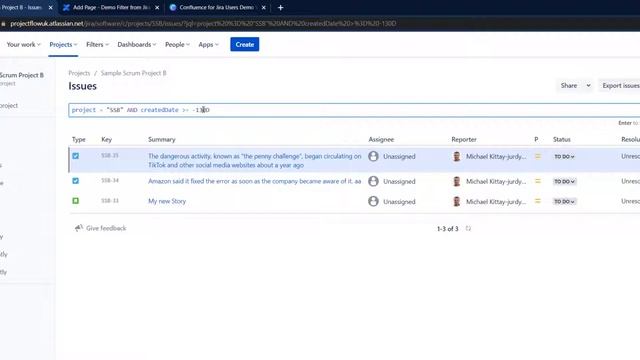
Task: Click reporter name in SSB-35 row
Action: click(496, 156)
